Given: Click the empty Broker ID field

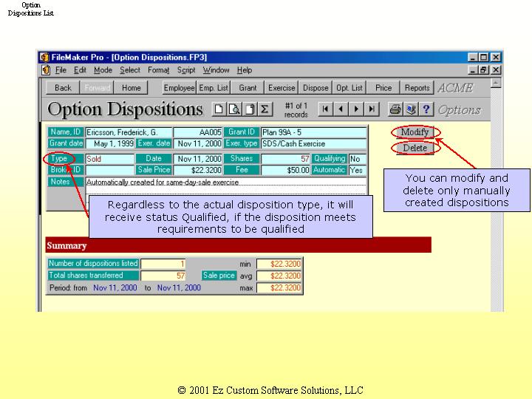Looking at the screenshot, I should tap(110, 170).
